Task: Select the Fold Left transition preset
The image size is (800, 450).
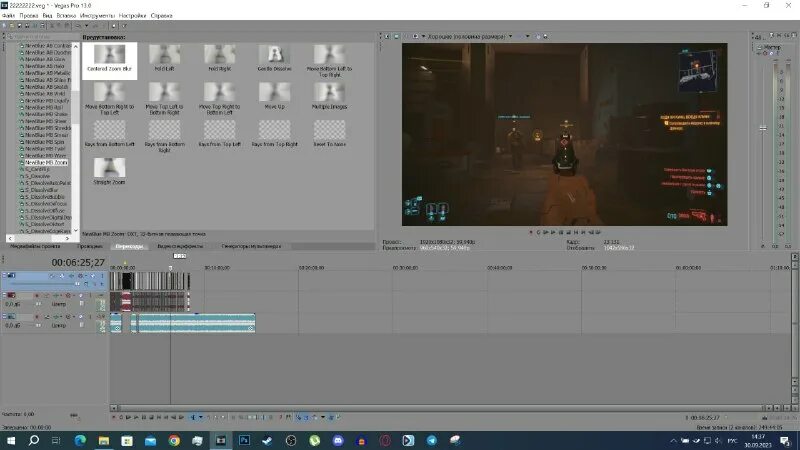Action: coord(164,58)
